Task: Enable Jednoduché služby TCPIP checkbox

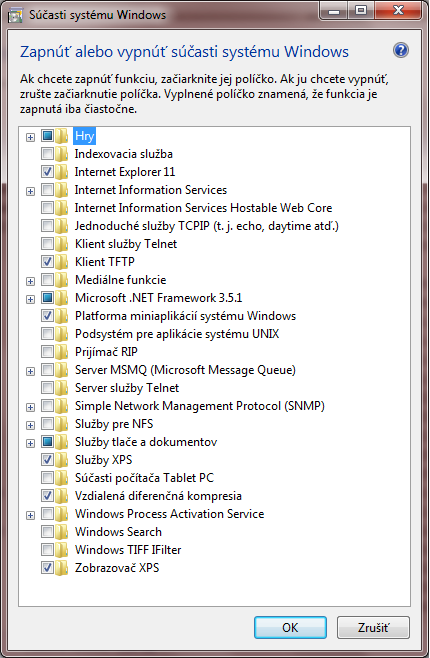Action: [47, 226]
